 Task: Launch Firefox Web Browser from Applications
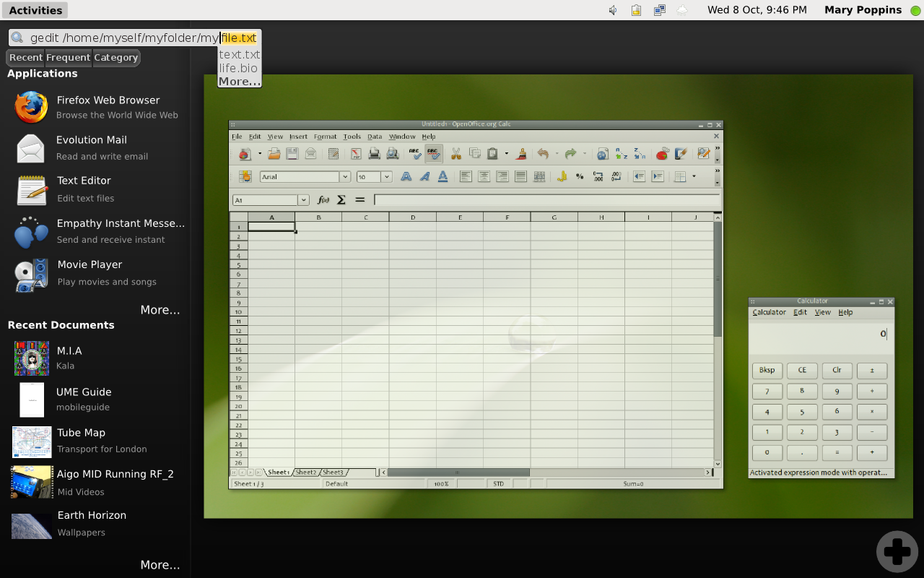coord(97,107)
